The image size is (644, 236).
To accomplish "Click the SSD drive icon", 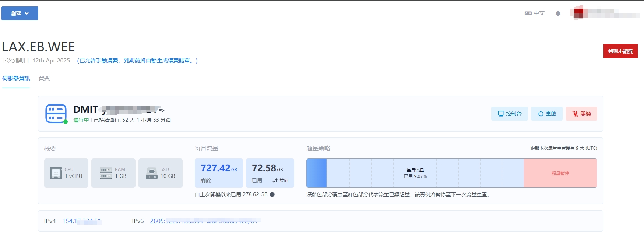I will (x=152, y=173).
